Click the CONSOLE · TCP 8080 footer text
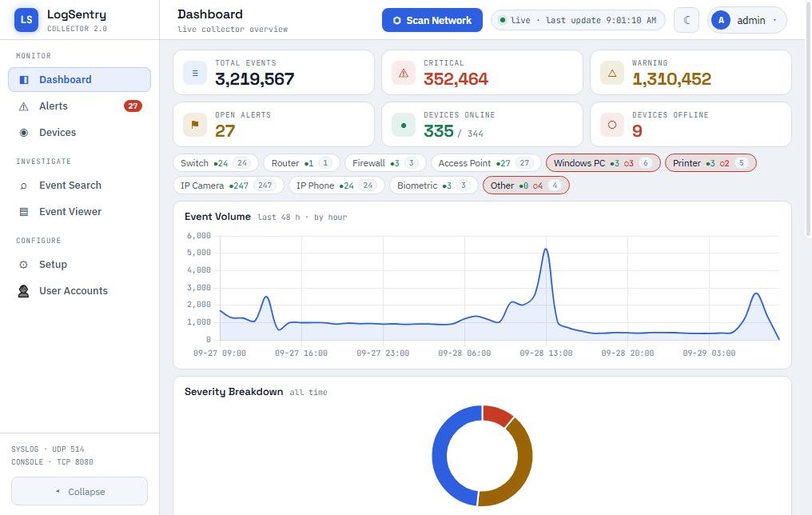 [x=52, y=462]
